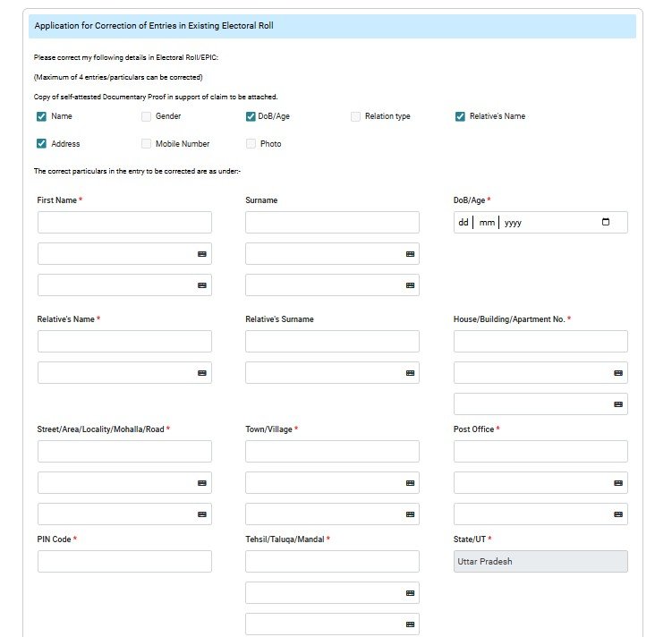Viewport: 672px width, 637px height.
Task: Uncheck the Address checkbox
Action: tap(42, 144)
